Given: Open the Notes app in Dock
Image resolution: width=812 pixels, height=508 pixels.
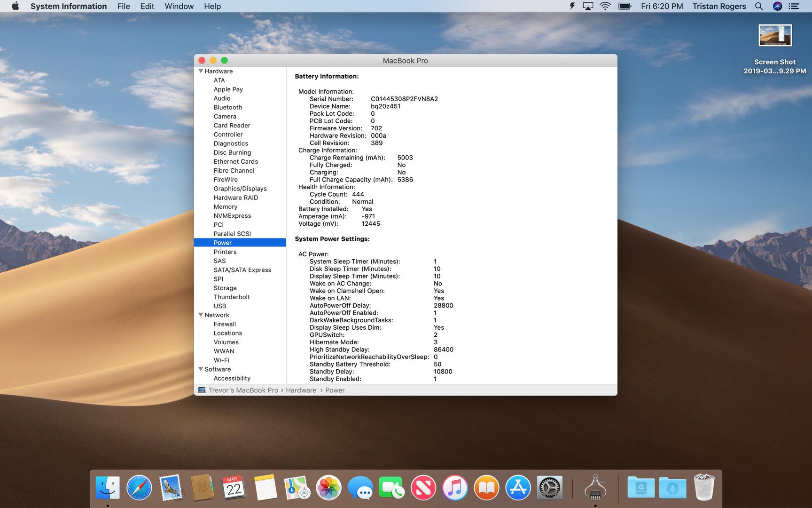Looking at the screenshot, I should pos(265,488).
